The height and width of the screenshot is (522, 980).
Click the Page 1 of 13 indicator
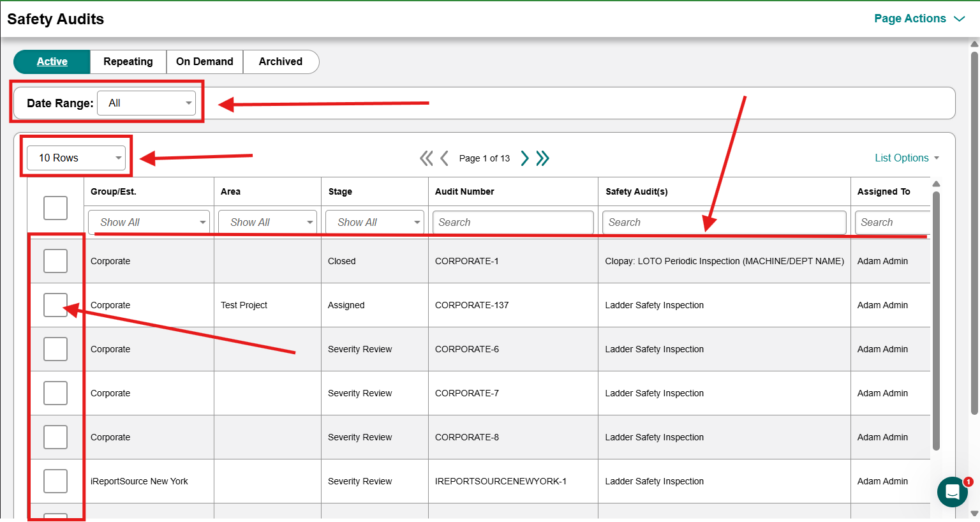484,158
